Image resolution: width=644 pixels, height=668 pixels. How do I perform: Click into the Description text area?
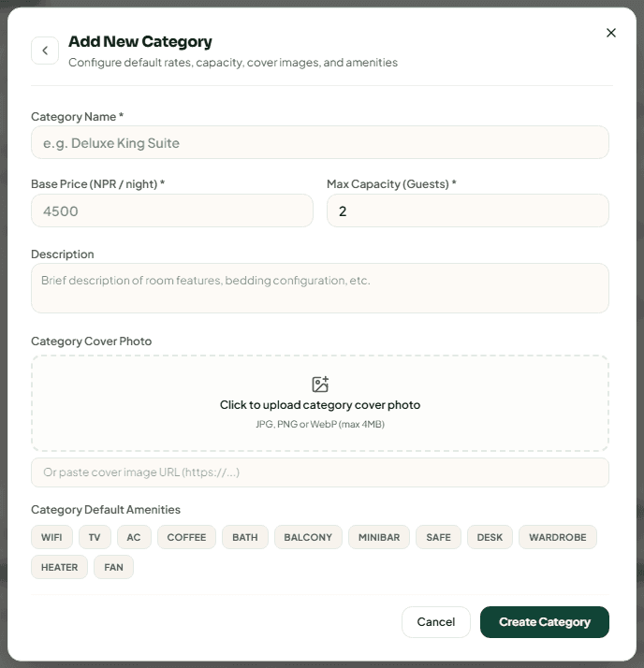coord(319,288)
